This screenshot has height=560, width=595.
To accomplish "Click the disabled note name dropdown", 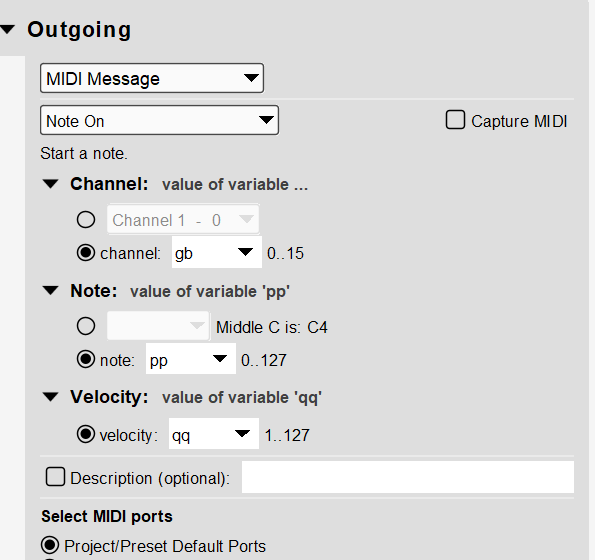I will tap(158, 326).
